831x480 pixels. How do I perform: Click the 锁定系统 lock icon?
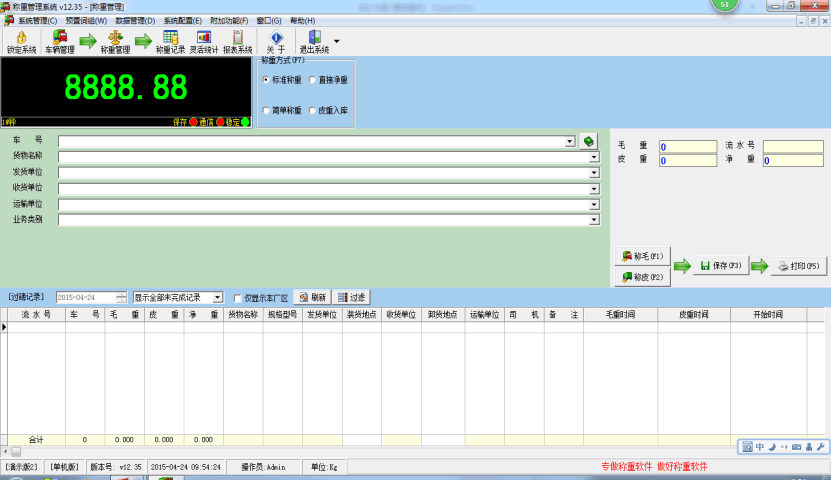coord(21,38)
